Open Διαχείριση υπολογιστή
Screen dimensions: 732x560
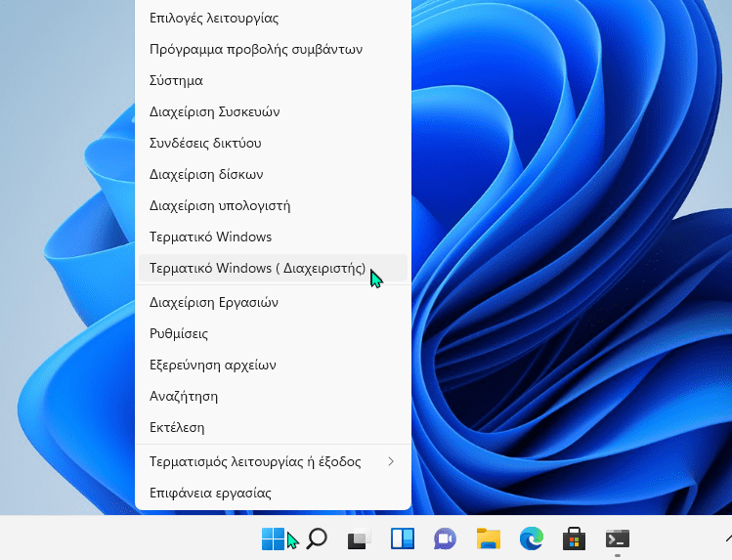tap(273, 205)
